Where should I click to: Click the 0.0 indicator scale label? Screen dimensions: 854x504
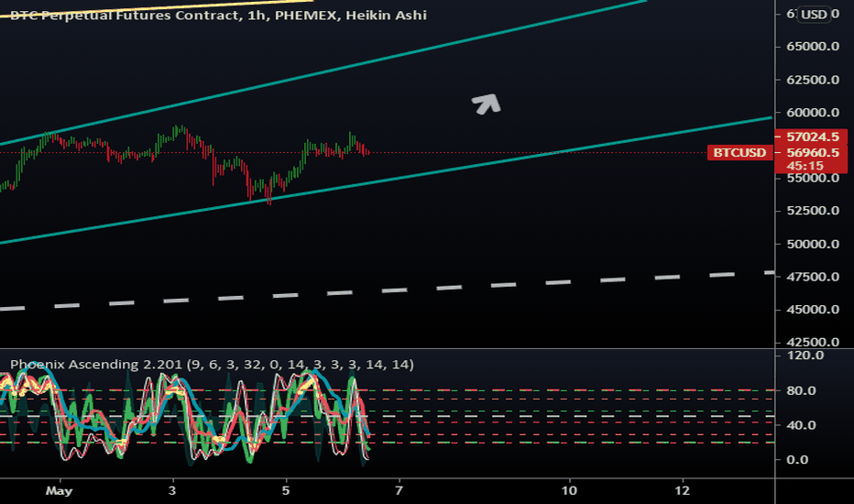click(x=797, y=459)
